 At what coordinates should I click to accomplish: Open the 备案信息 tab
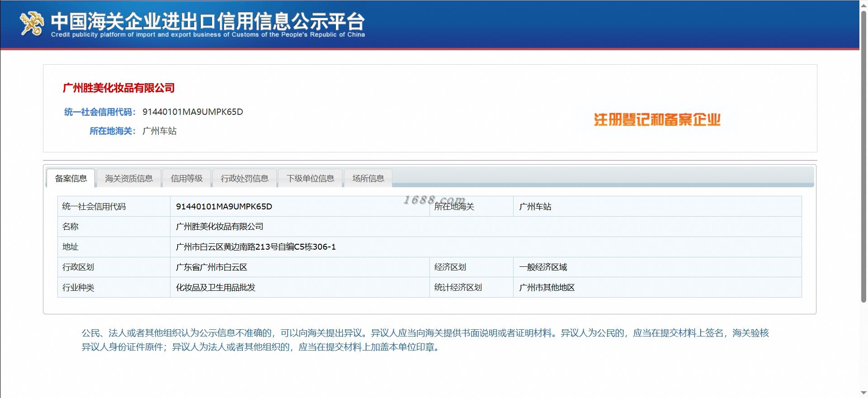coord(71,178)
